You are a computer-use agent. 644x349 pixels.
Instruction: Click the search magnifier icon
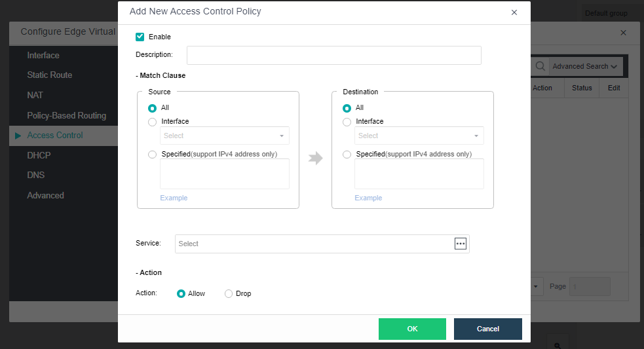click(x=540, y=66)
